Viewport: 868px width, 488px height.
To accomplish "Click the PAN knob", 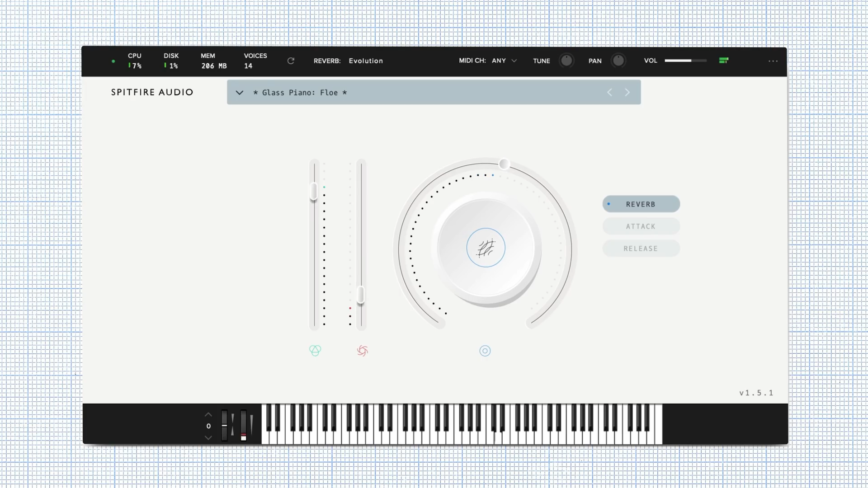I will click(618, 61).
